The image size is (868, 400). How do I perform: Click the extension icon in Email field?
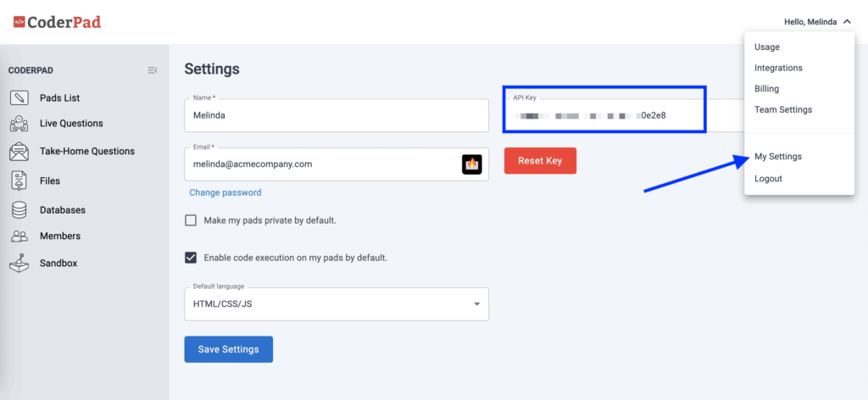[472, 164]
